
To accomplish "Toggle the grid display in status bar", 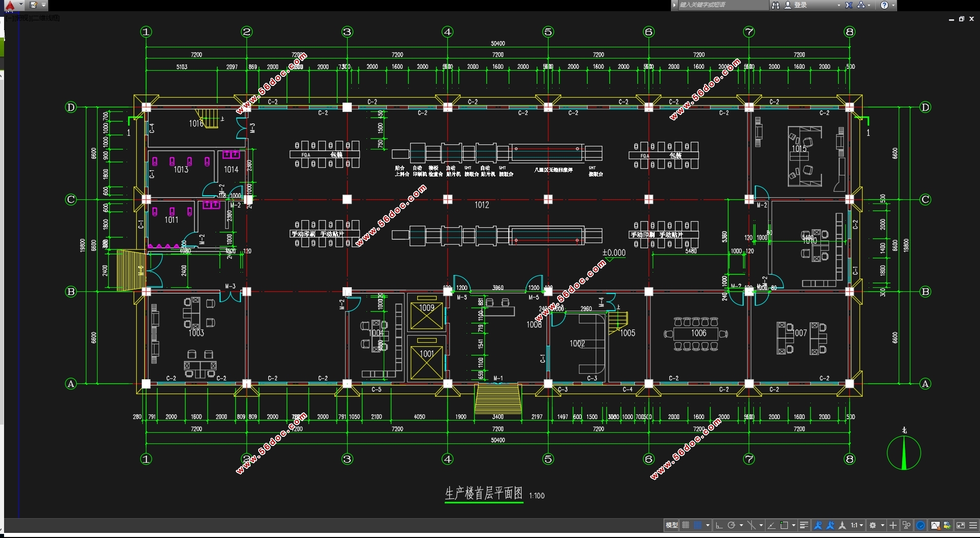I will coord(686,525).
